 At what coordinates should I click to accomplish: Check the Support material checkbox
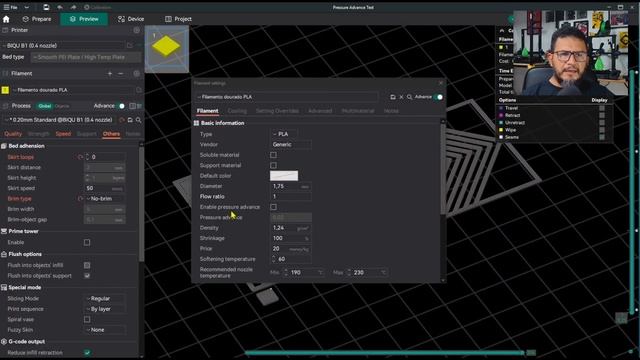point(273,165)
